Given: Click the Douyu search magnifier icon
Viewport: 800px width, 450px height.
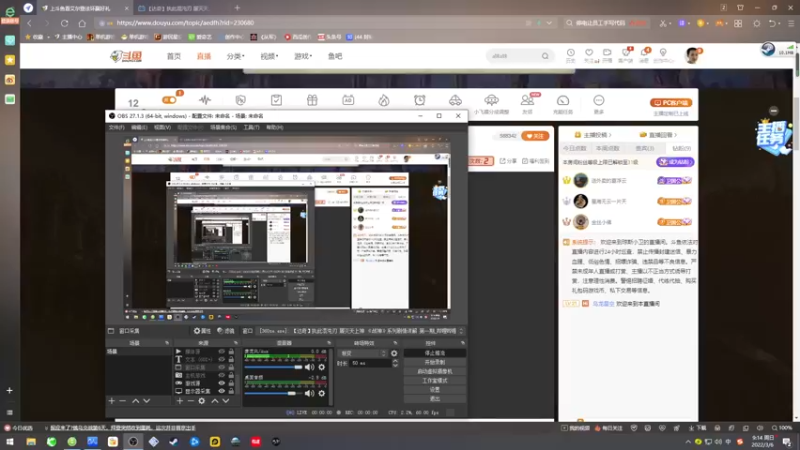Looking at the screenshot, I should [x=545, y=56].
